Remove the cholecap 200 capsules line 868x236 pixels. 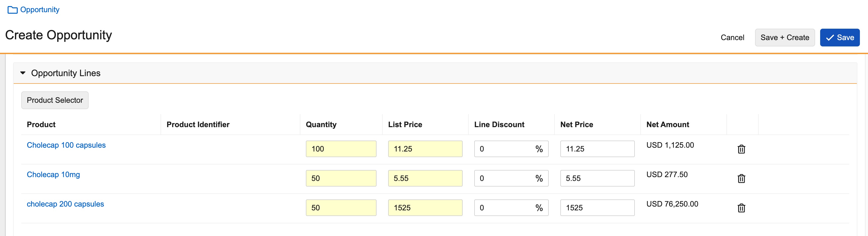741,208
